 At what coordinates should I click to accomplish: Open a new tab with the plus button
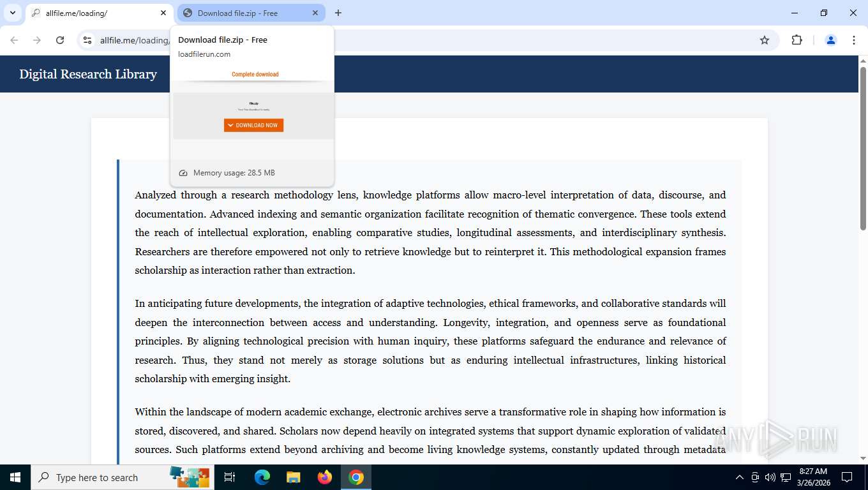[x=338, y=13]
